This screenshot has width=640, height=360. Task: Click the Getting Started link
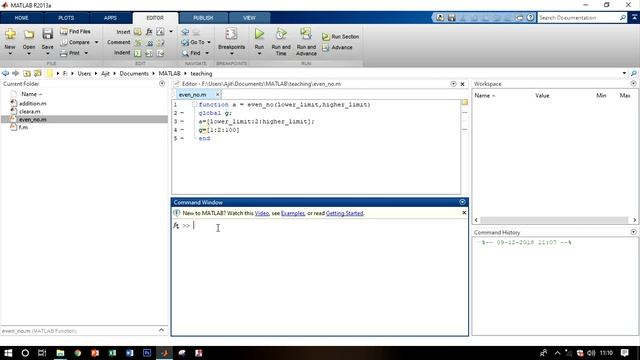pyautogui.click(x=344, y=213)
